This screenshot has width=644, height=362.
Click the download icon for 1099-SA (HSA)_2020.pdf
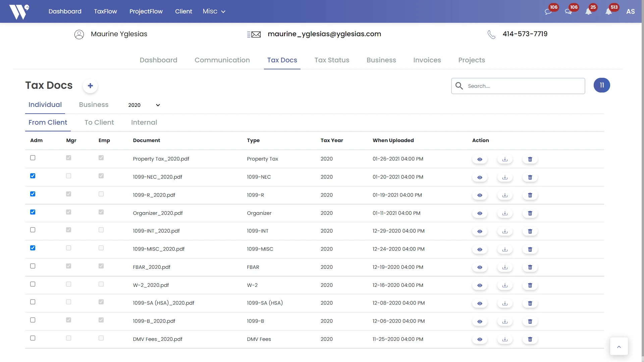pyautogui.click(x=505, y=303)
